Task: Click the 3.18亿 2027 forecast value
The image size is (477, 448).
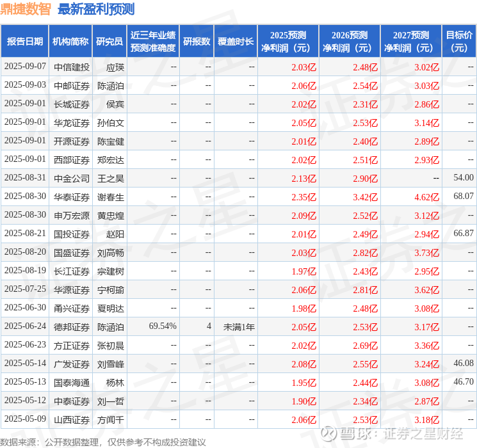Action: (427, 420)
